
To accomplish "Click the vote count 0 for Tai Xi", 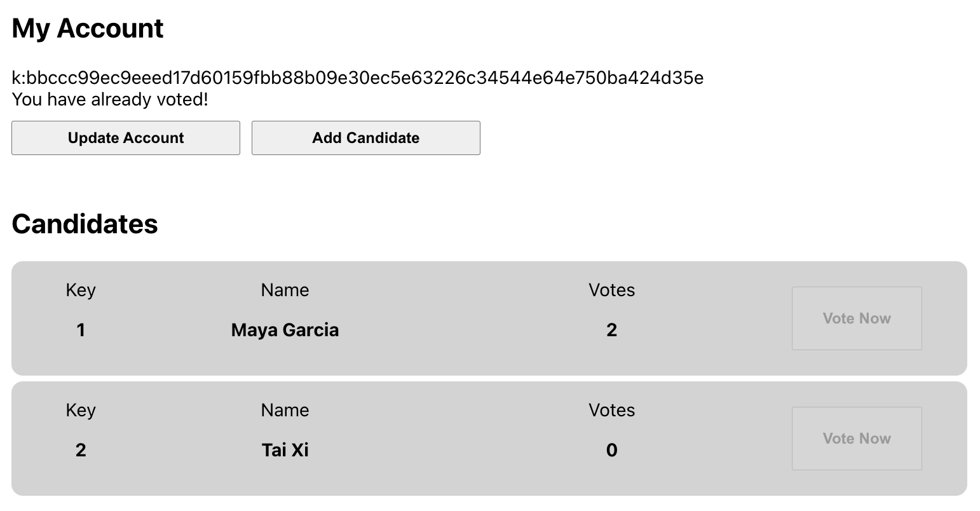I will click(611, 449).
